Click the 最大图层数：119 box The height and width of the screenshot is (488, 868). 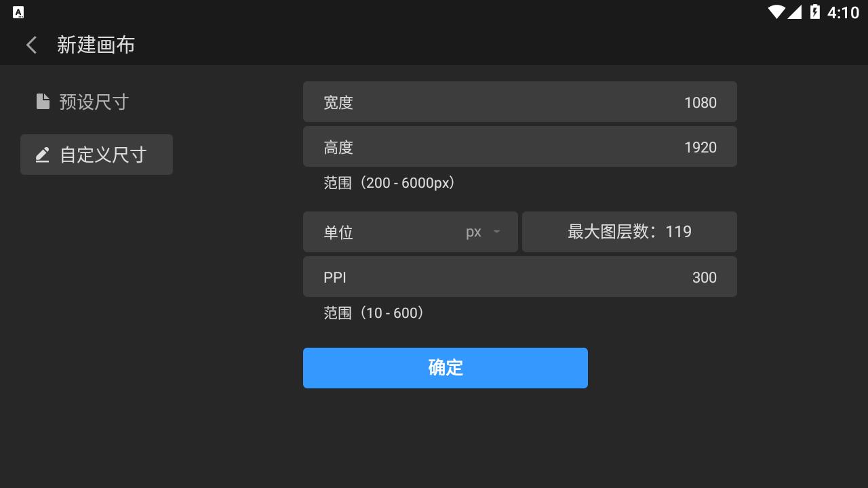pyautogui.click(x=629, y=232)
